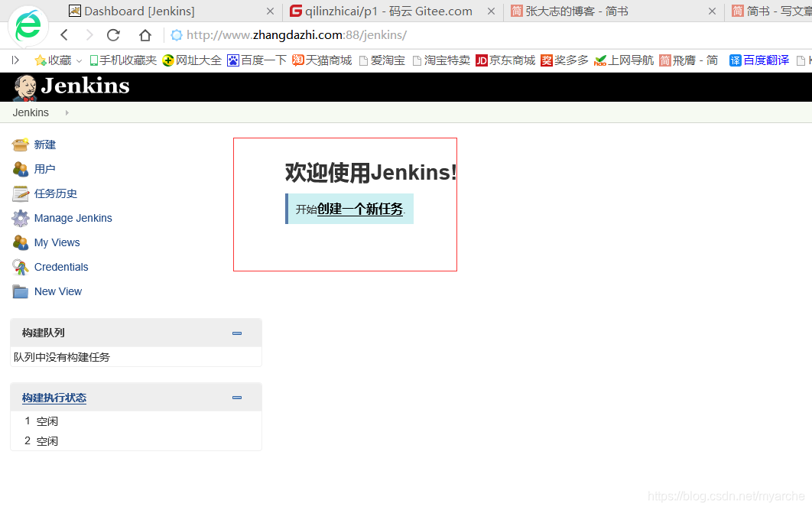Screen dimensions: 812x510
Task: Open 百度一下 bookmark
Action: coord(257,60)
